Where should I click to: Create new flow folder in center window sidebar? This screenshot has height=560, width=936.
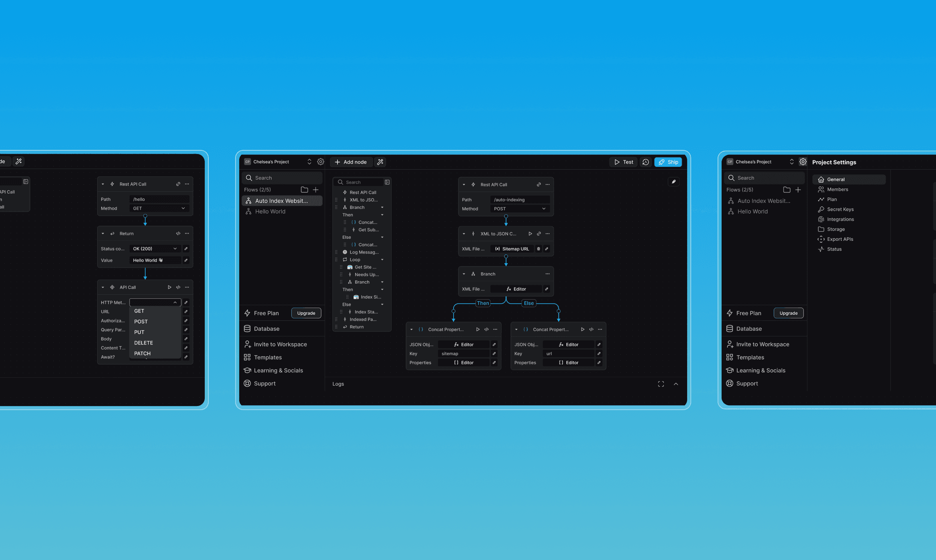pyautogui.click(x=304, y=190)
